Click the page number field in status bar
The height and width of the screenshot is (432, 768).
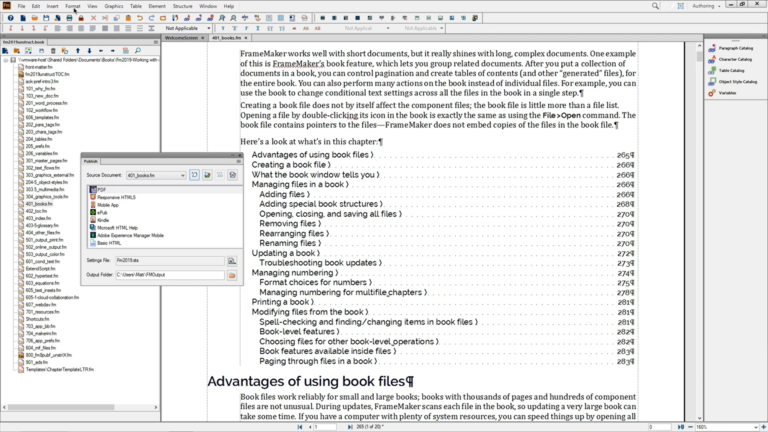(326, 427)
